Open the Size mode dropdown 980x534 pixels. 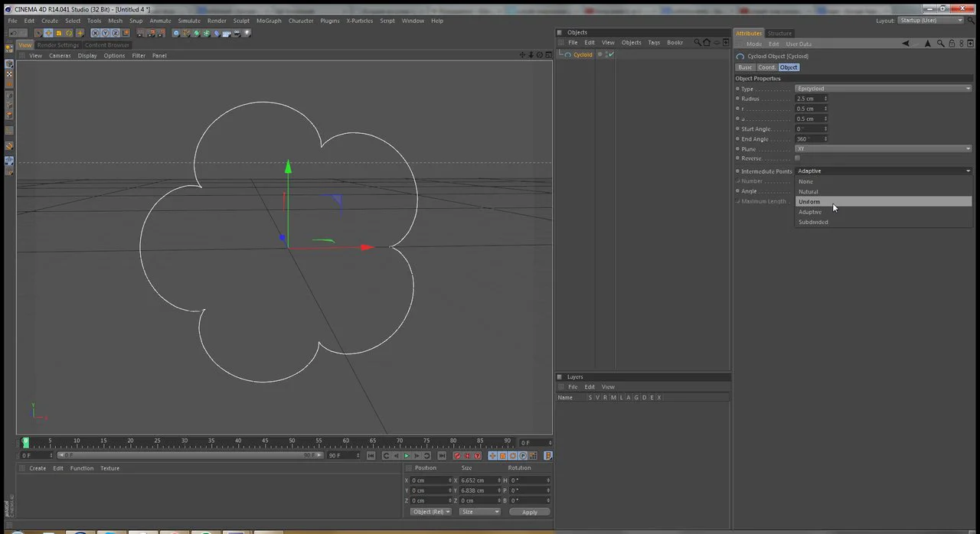(480, 512)
